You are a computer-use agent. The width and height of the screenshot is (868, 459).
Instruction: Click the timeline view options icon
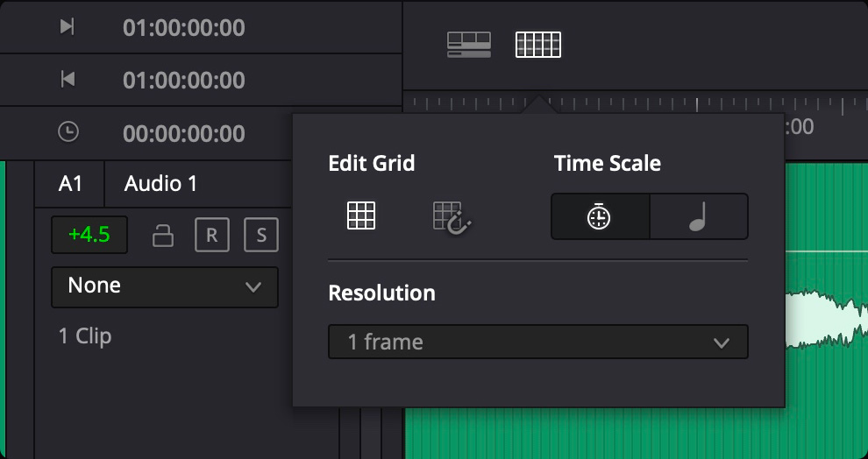(468, 45)
